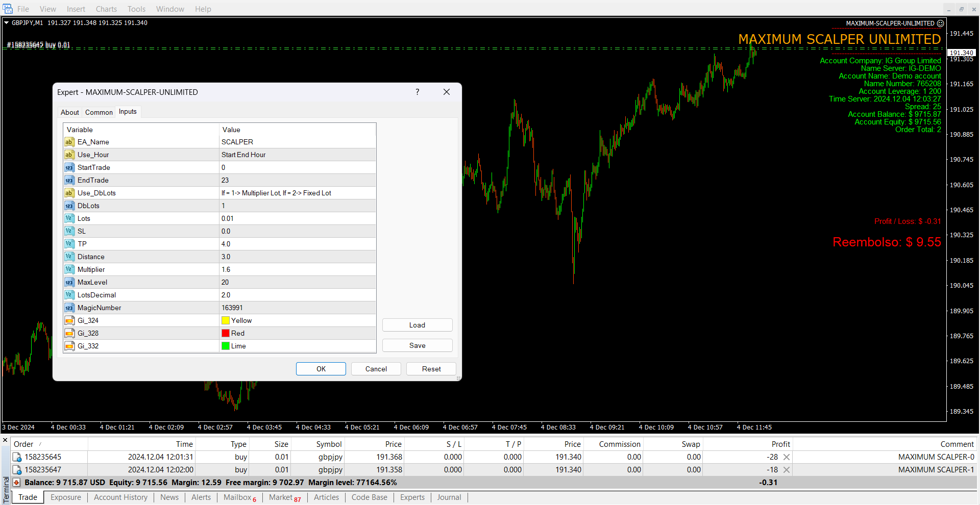Click the Use_Hour string icon
This screenshot has width=980, height=505.
pyautogui.click(x=69, y=155)
